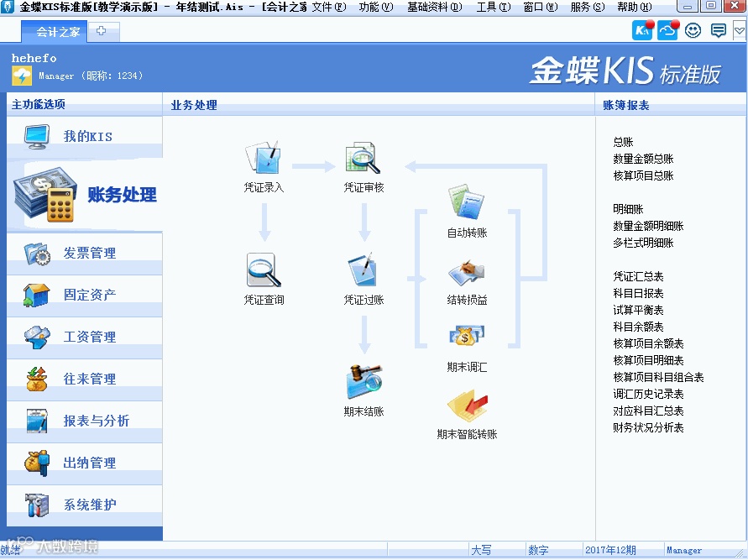Open 固定资产 fixed assets module

pos(85,296)
